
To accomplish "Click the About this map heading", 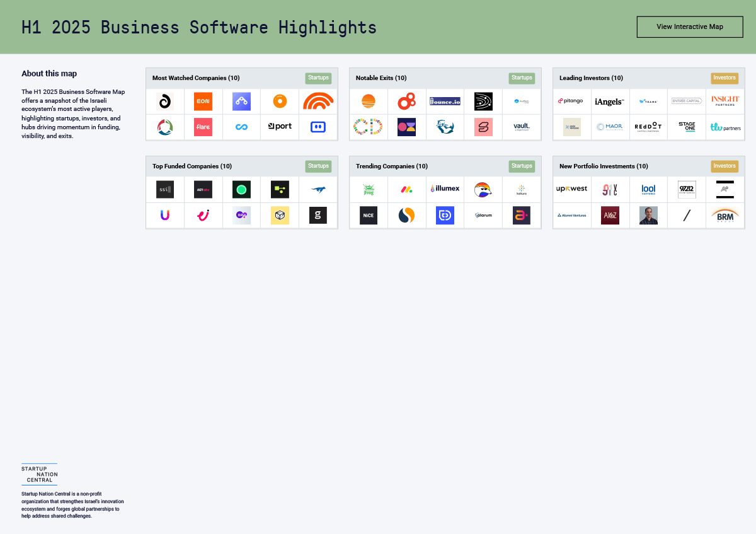I will coord(49,74).
